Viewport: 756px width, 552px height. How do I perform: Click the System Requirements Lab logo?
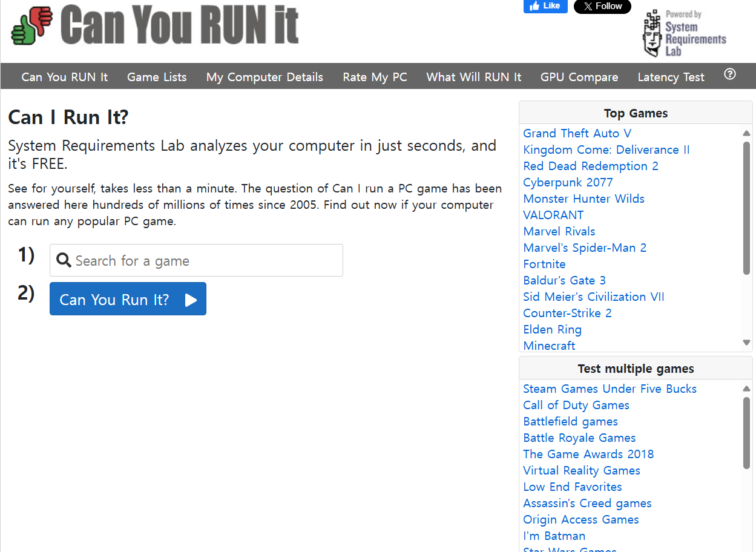click(x=684, y=34)
